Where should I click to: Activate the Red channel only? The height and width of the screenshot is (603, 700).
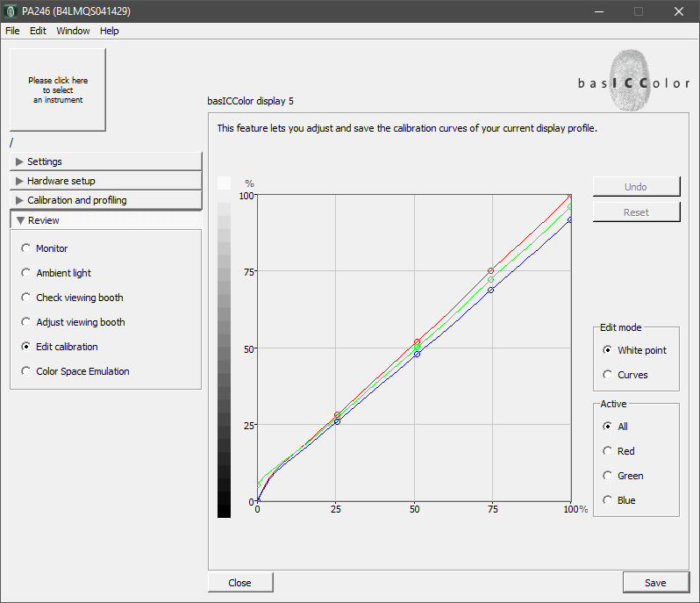(x=608, y=451)
